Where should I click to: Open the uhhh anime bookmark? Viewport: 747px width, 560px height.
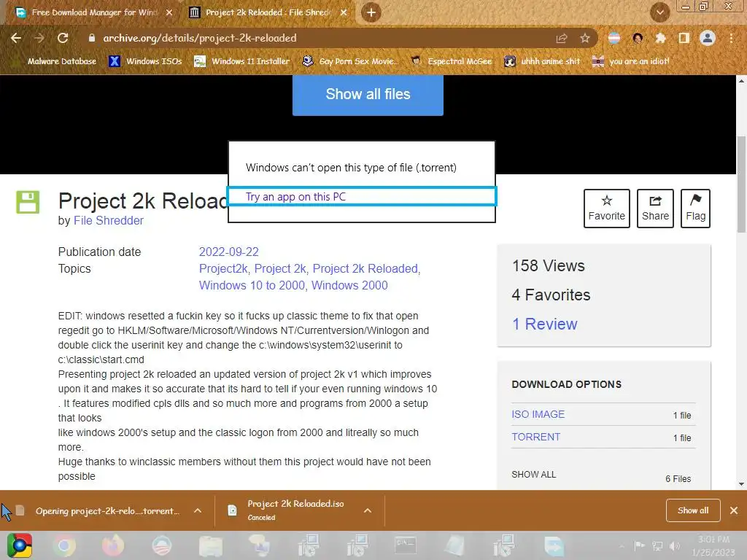pyautogui.click(x=543, y=61)
